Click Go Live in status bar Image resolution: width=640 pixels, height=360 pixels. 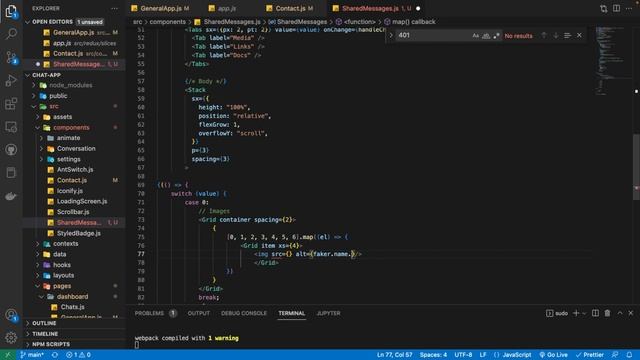(553, 355)
